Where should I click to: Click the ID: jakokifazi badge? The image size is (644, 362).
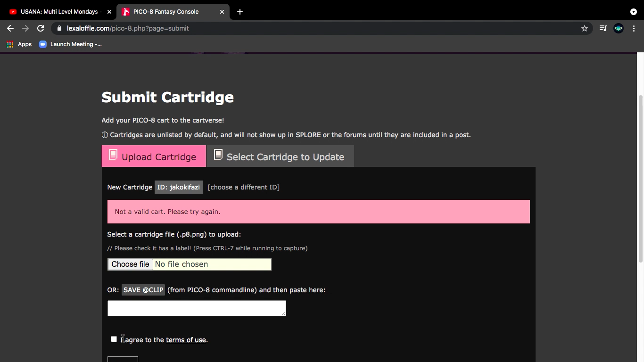178,187
